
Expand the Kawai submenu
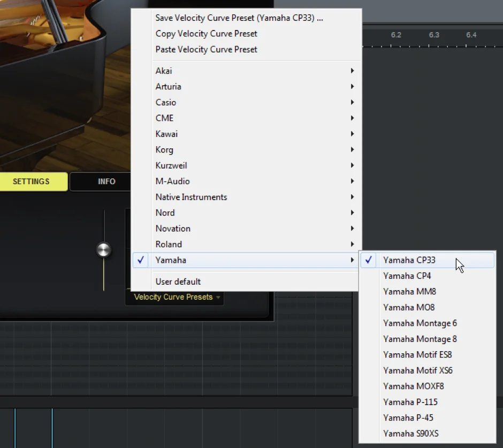point(246,134)
